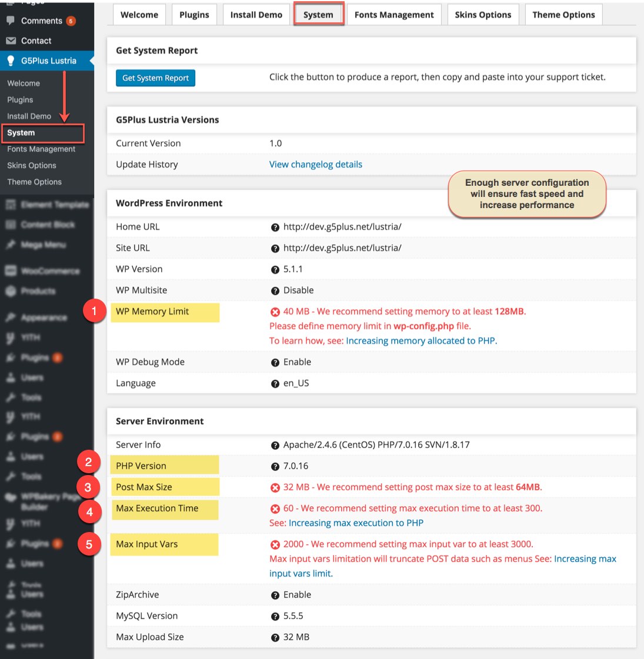The width and height of the screenshot is (644, 659).
Task: Click help icon beside ZipArchive Enable
Action: 275,595
